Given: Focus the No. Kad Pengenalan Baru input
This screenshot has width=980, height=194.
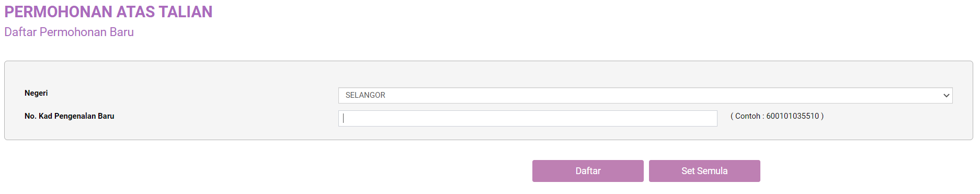Looking at the screenshot, I should coord(528,118).
